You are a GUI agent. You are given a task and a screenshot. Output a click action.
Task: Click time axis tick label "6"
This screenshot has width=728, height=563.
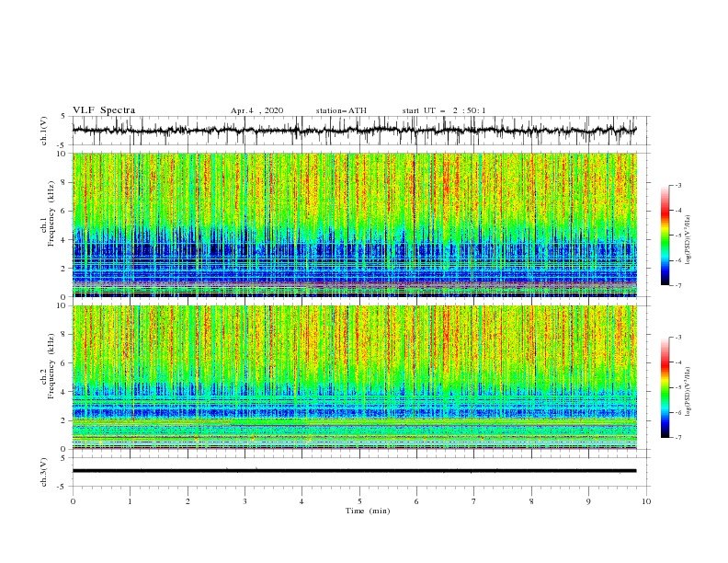[x=417, y=501]
